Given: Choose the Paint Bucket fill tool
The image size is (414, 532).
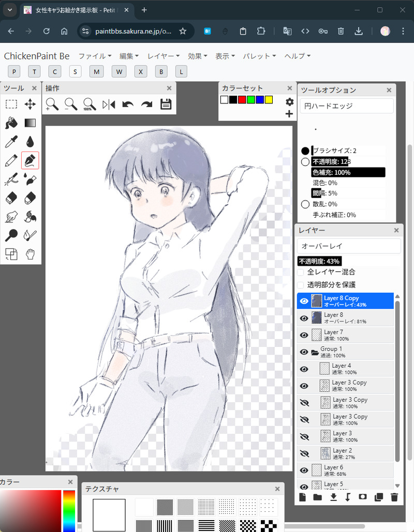Looking at the screenshot, I should pos(11,123).
